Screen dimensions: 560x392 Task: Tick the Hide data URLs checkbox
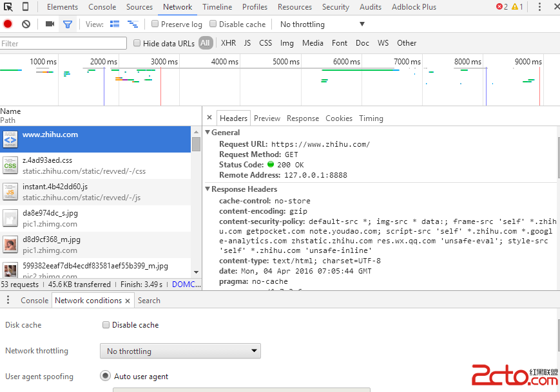(137, 43)
